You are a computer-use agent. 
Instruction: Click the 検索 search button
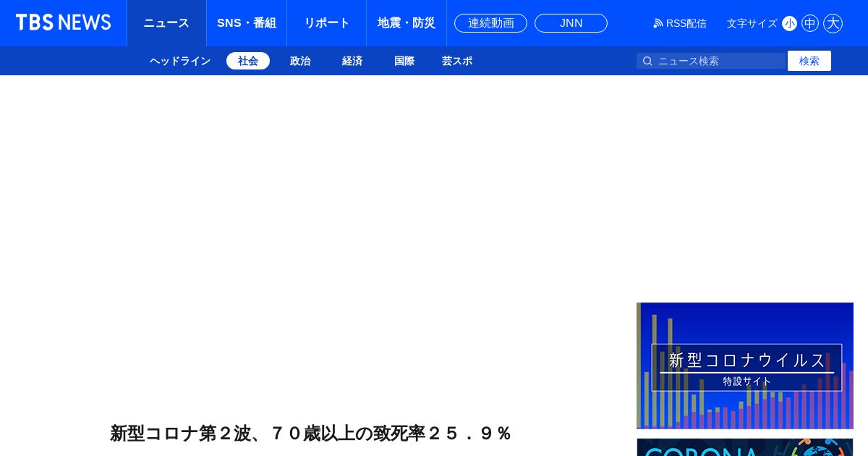coord(809,61)
